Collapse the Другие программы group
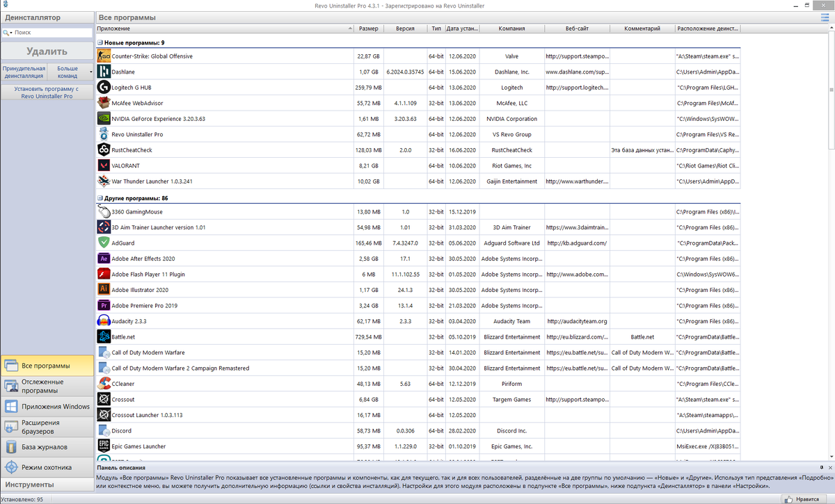835x504 pixels. pos(100,198)
